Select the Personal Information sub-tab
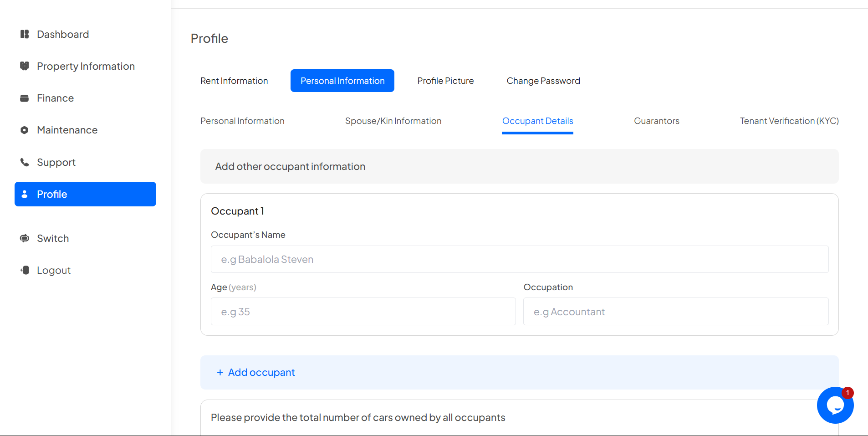The height and width of the screenshot is (436, 868). pos(242,121)
